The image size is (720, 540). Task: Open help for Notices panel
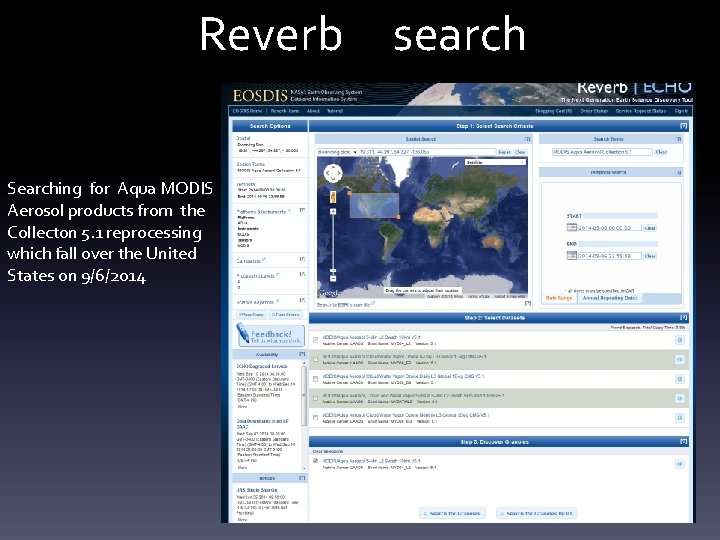302,478
